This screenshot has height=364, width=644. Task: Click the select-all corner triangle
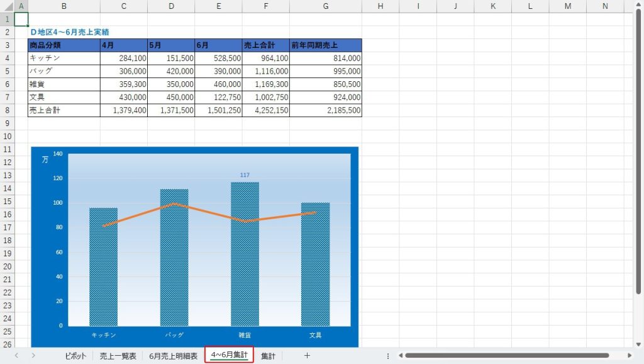(x=7, y=6)
